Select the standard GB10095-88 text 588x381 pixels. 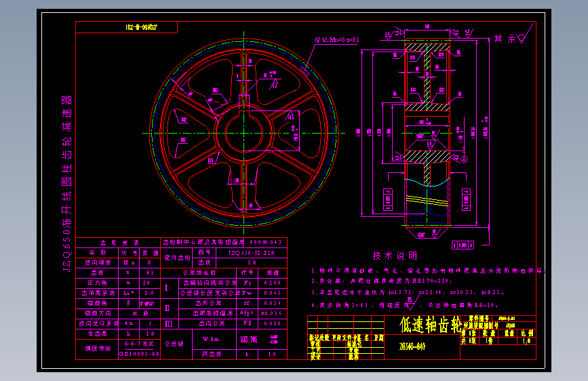coord(140,354)
